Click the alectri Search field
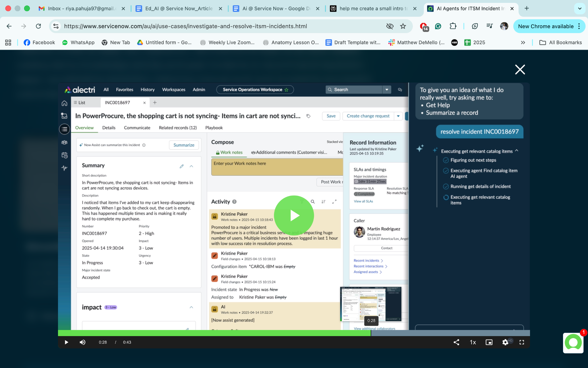 point(354,90)
